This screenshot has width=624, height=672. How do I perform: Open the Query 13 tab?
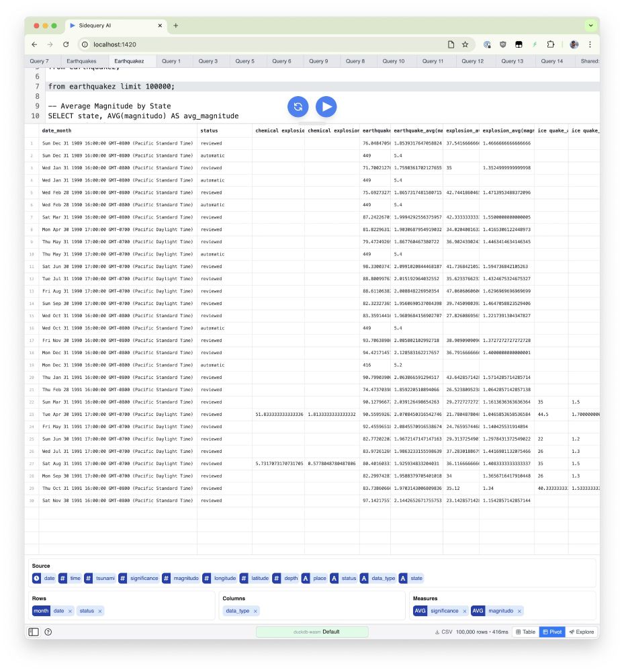pos(512,61)
